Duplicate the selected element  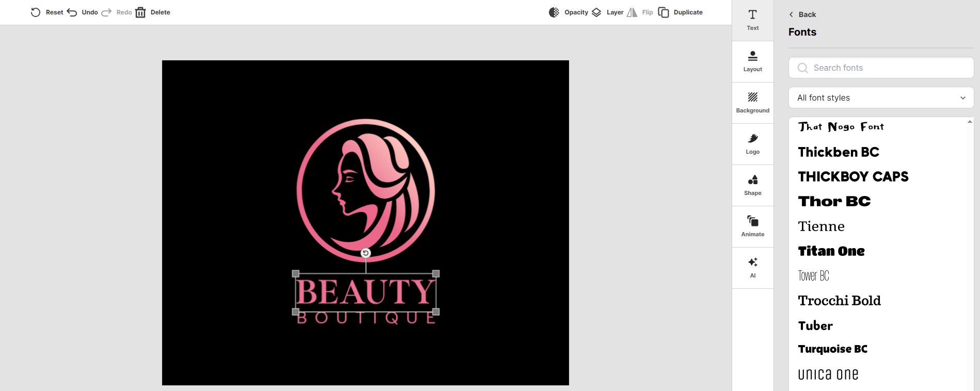tap(681, 12)
